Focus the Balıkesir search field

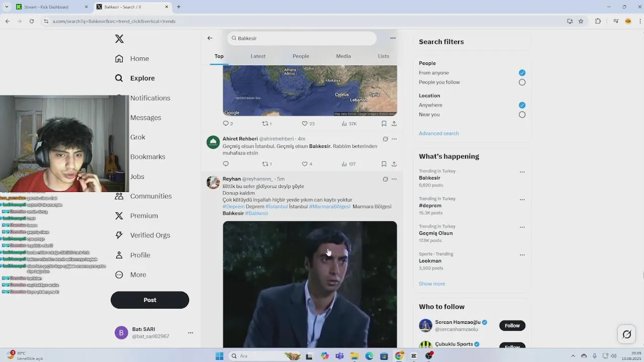(x=301, y=38)
